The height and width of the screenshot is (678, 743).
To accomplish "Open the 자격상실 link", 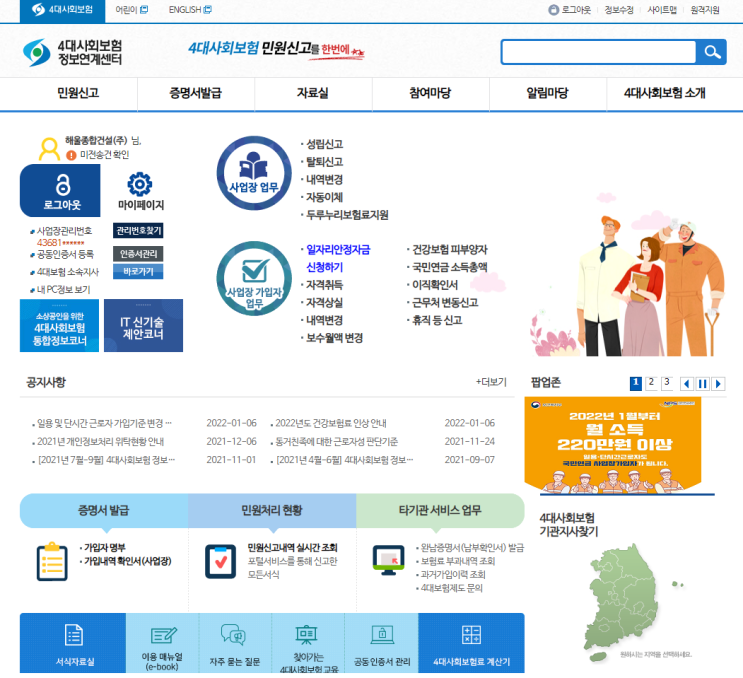I will point(325,302).
